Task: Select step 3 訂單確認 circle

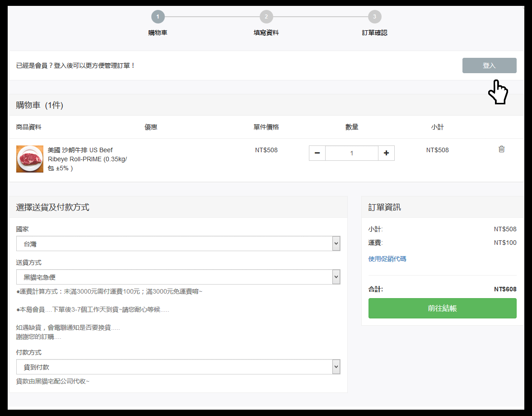Action: click(374, 17)
